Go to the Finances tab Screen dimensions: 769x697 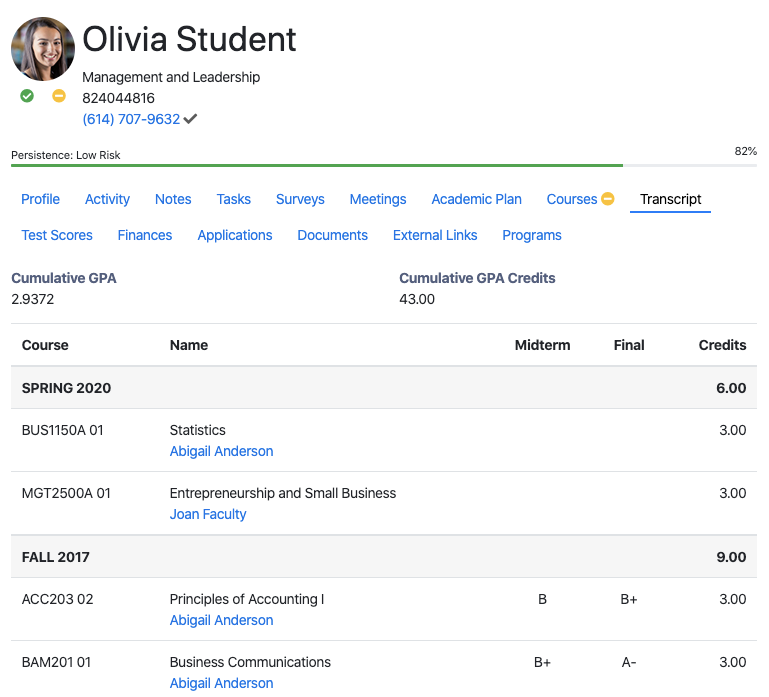tap(145, 235)
